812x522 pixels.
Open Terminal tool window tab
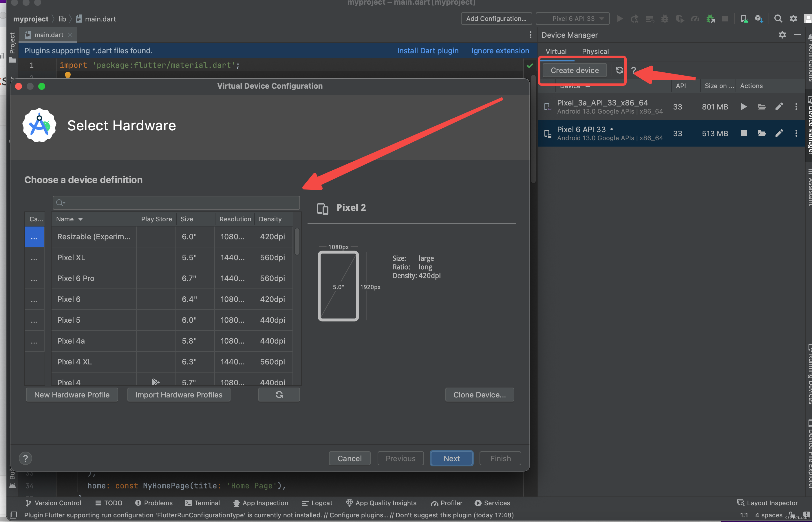(x=203, y=503)
